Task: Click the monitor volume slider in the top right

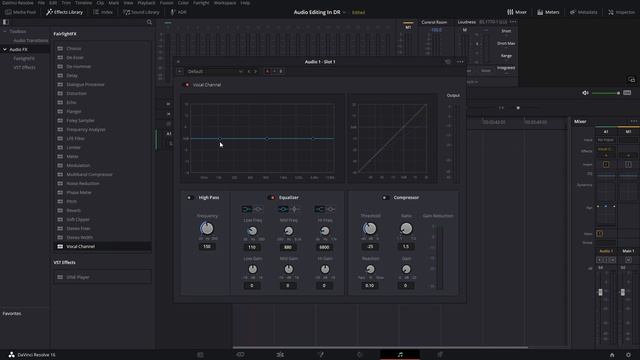Action: tap(606, 93)
